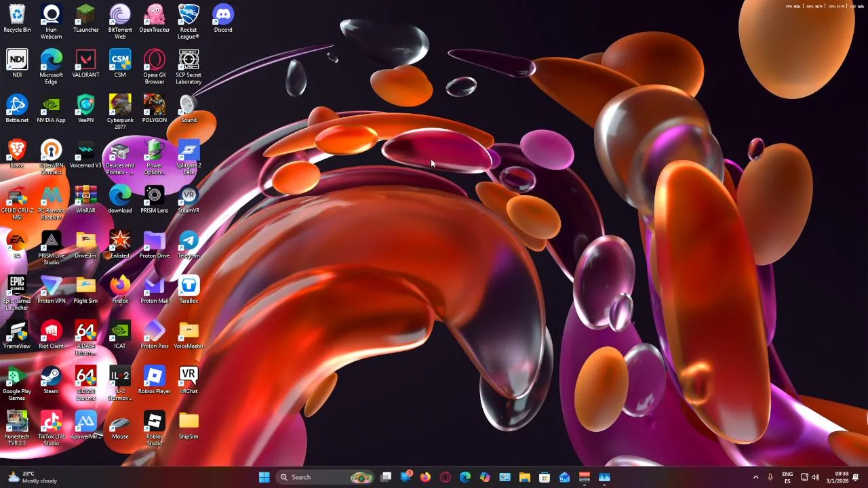
Task: Select the Telegram desktop icon
Action: 189,245
